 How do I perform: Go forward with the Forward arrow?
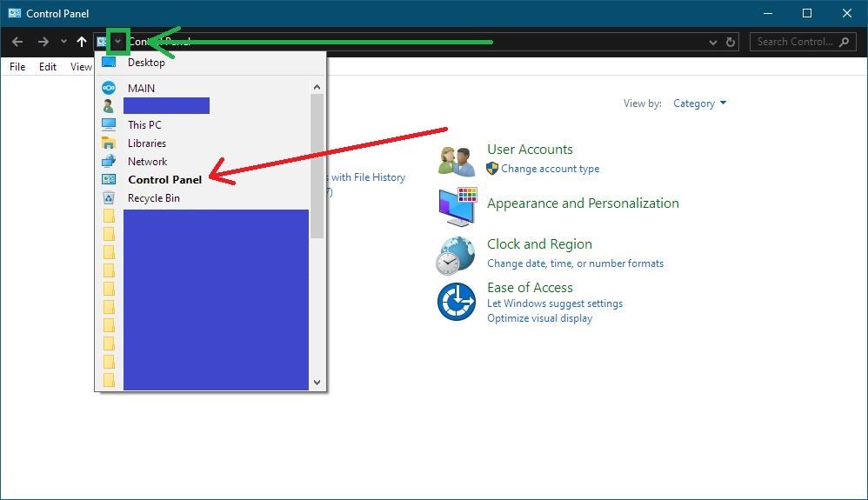(43, 42)
